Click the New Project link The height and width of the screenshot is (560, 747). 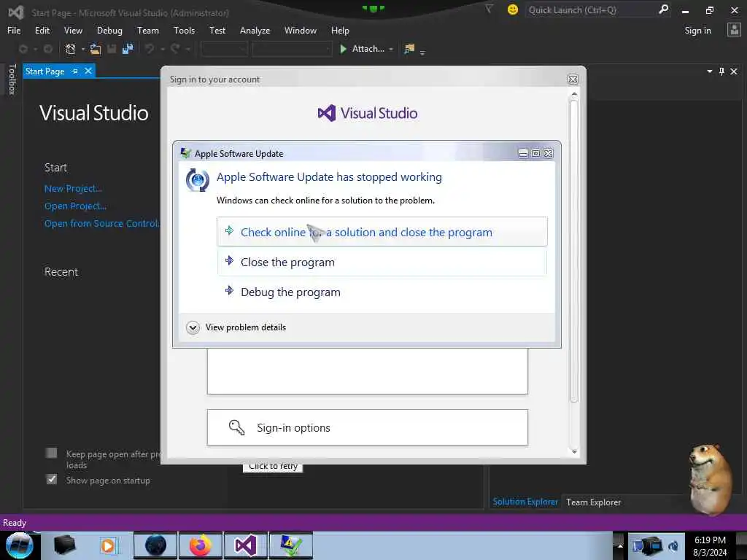(73, 189)
